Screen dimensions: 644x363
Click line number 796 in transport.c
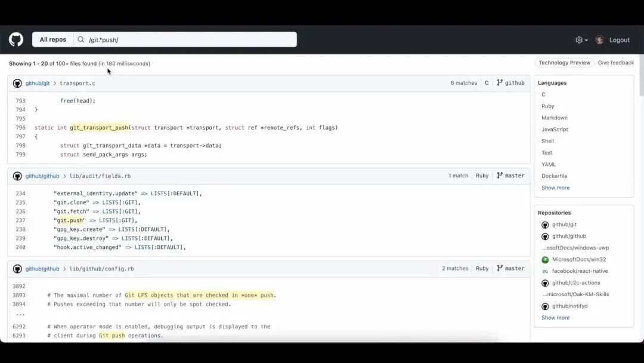20,127
